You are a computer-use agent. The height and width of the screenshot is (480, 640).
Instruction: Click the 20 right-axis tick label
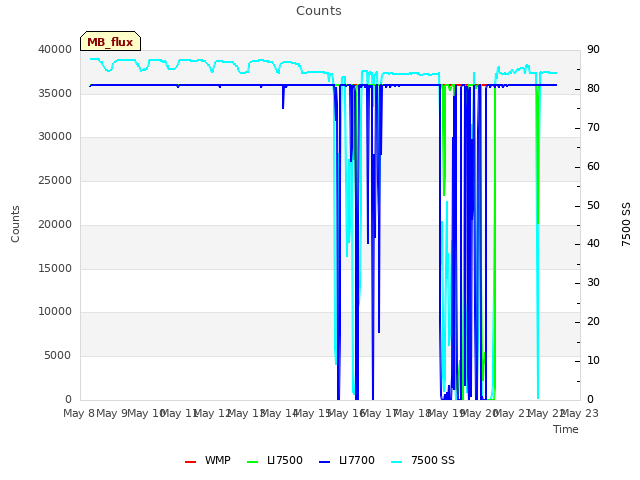593,322
